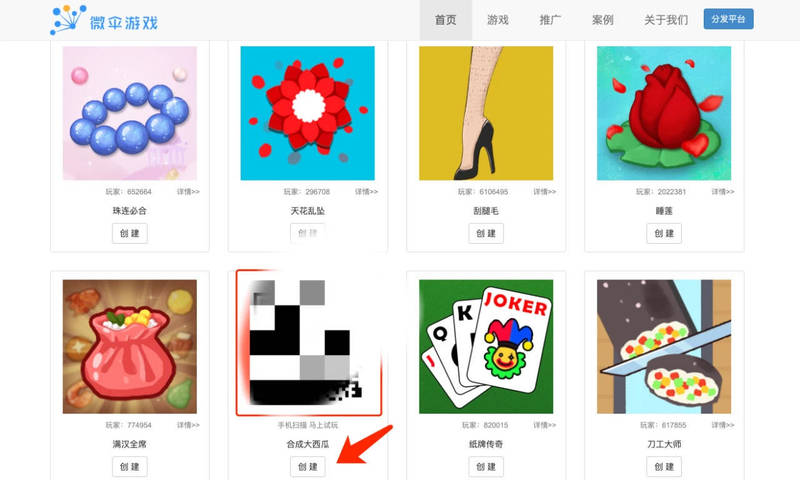Click 创建 under 合成大西瓜
Image resolution: width=800 pixels, height=480 pixels.
(308, 466)
